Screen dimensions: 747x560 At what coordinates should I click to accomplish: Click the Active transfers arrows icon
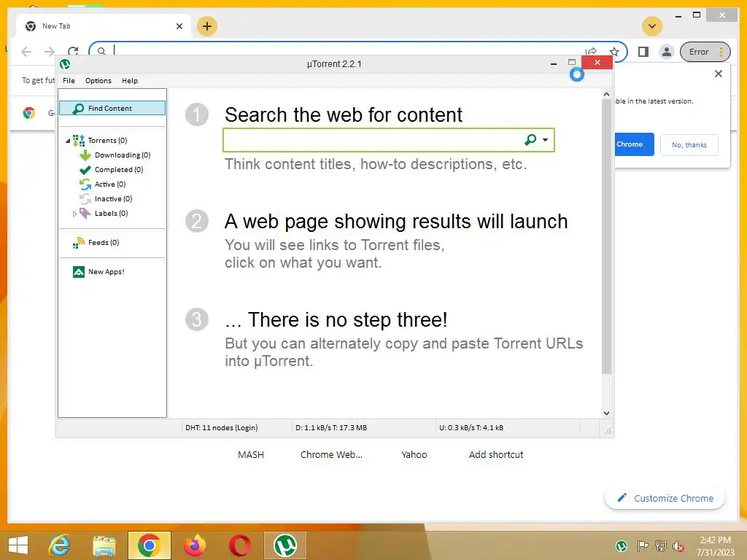85,184
